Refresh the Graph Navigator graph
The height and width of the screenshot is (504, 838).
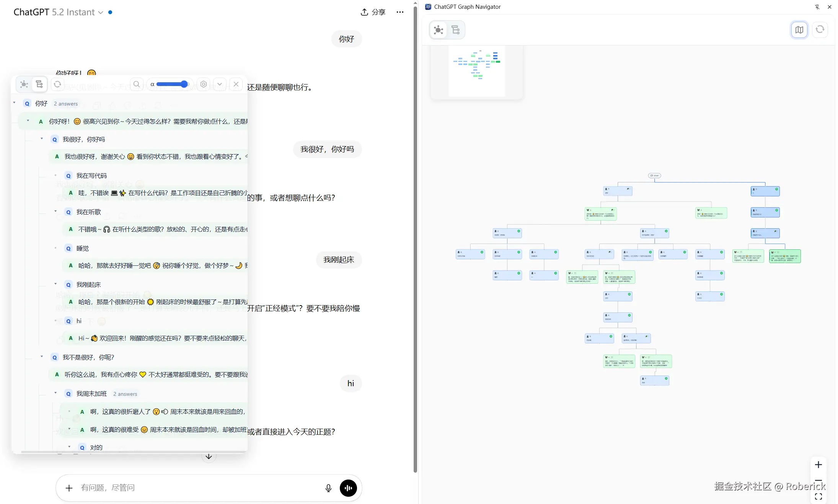[820, 29]
